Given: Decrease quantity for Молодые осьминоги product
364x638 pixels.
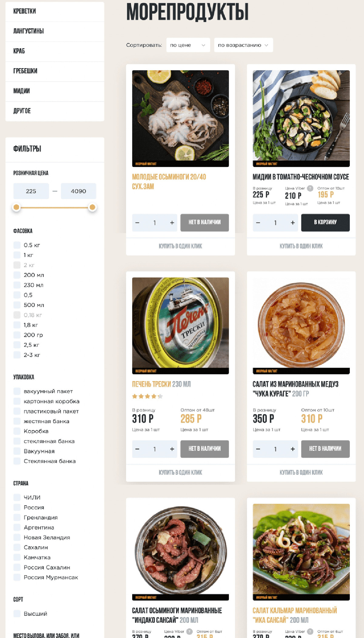Looking at the screenshot, I should [x=137, y=223].
